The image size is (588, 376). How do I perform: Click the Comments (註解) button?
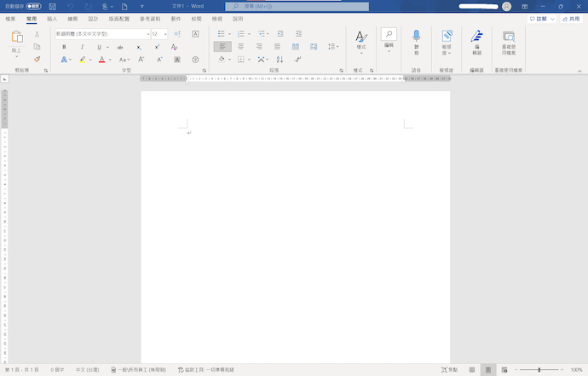pos(538,18)
